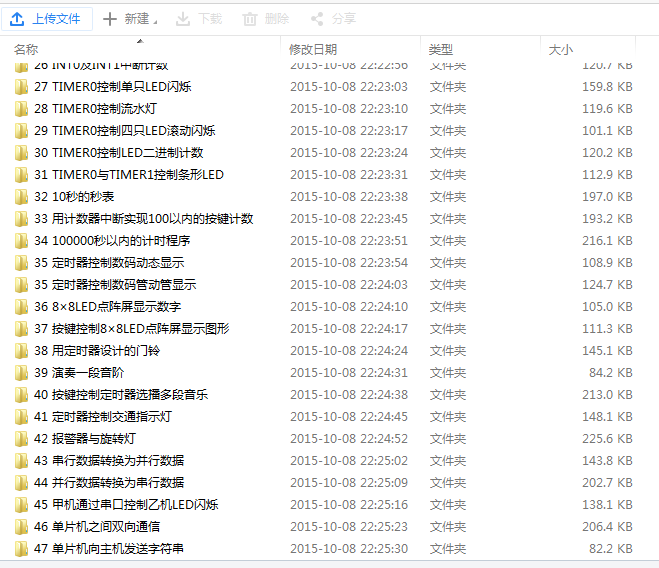Select file name 43 串行数据转换为并行数据
This screenshot has height=568, width=659.
pyautogui.click(x=109, y=460)
